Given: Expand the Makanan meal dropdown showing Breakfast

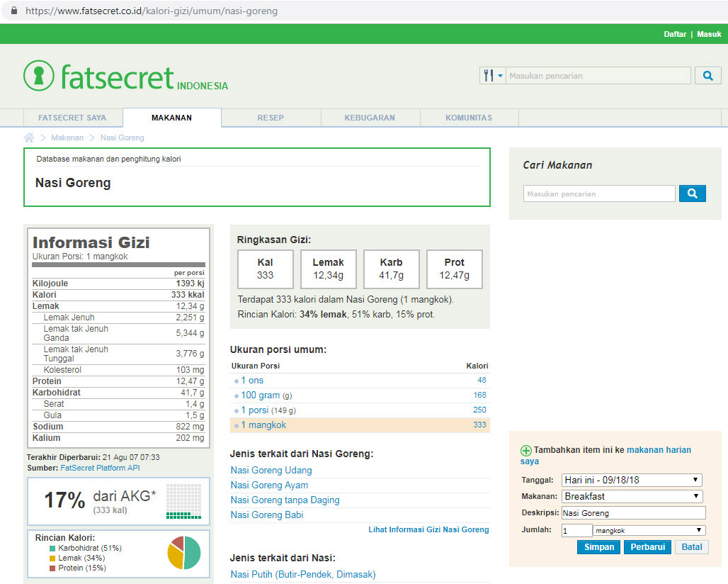Looking at the screenshot, I should (632, 496).
